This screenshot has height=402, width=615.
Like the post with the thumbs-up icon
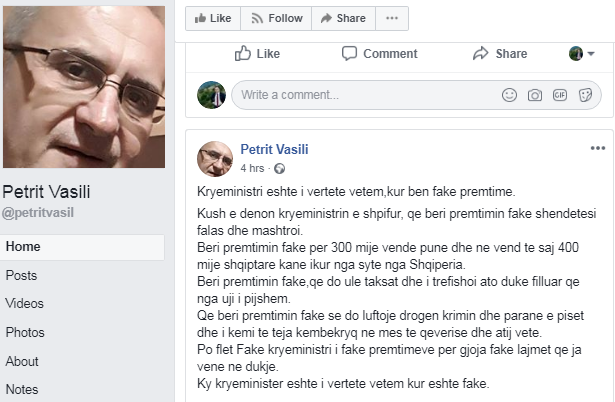pos(257,53)
